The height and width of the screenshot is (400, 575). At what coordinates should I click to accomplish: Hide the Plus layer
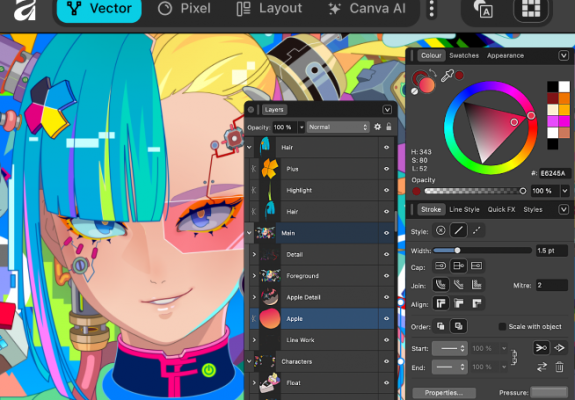click(387, 169)
